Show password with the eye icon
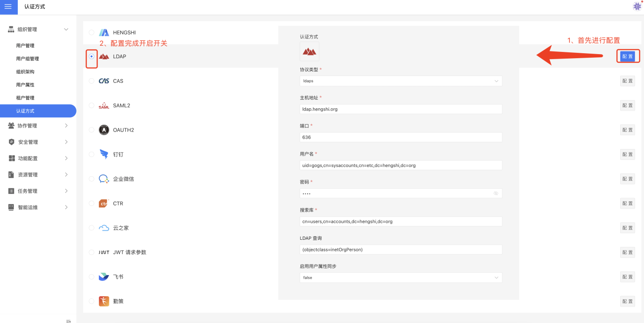 point(496,193)
